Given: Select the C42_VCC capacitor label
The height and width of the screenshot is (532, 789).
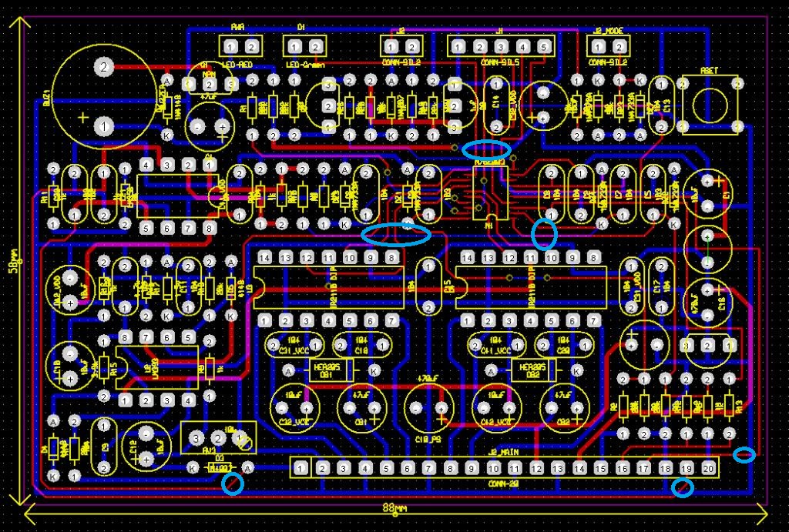Looking at the screenshot, I should [x=496, y=422].
